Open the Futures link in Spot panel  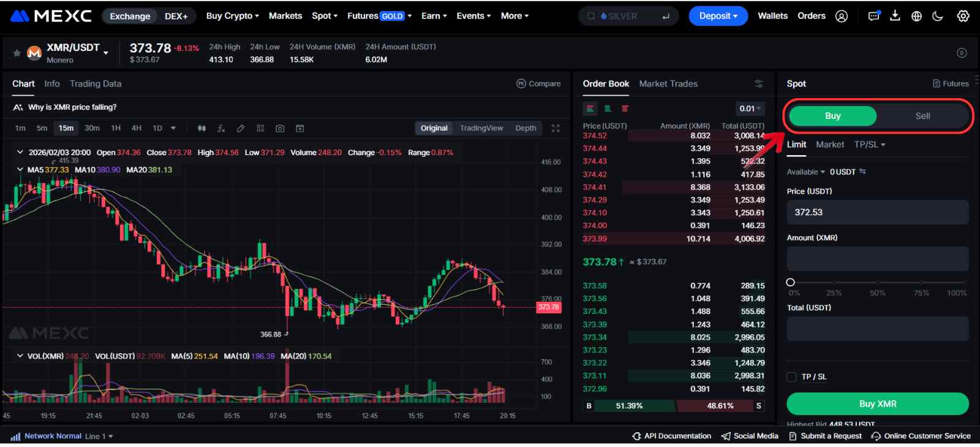coord(951,83)
